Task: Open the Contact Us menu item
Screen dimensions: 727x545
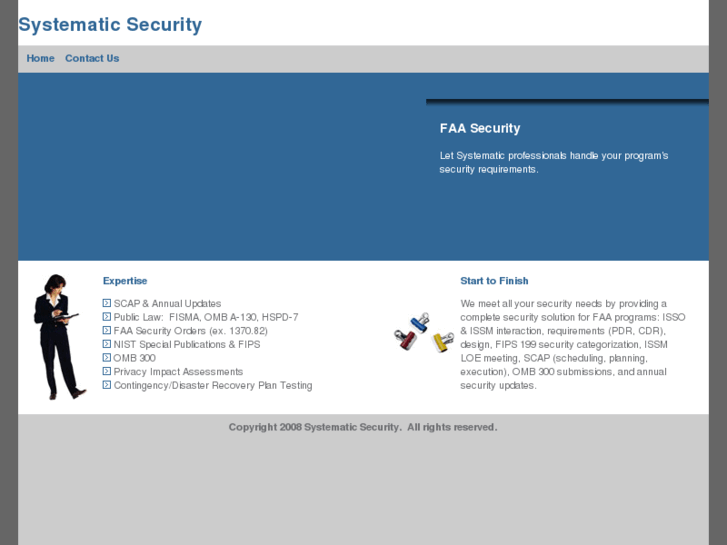Action: pyautogui.click(x=92, y=58)
